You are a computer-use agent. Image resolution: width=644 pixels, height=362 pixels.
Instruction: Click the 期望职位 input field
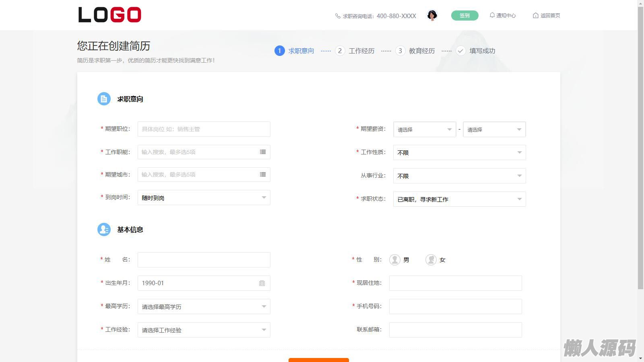coord(204,129)
